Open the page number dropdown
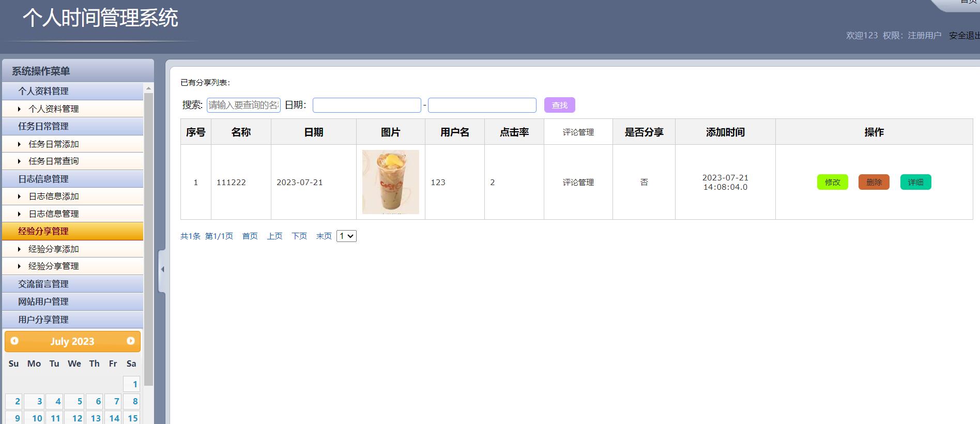The width and height of the screenshot is (980, 424). click(x=346, y=236)
